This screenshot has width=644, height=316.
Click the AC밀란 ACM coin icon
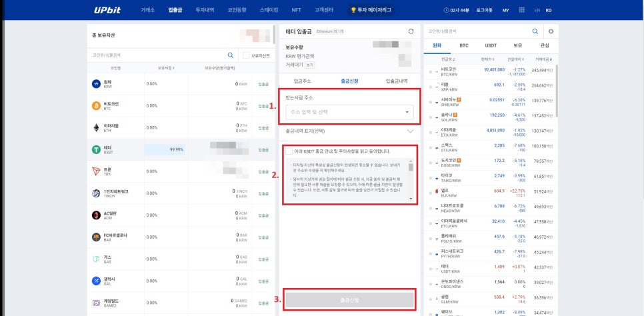point(96,215)
